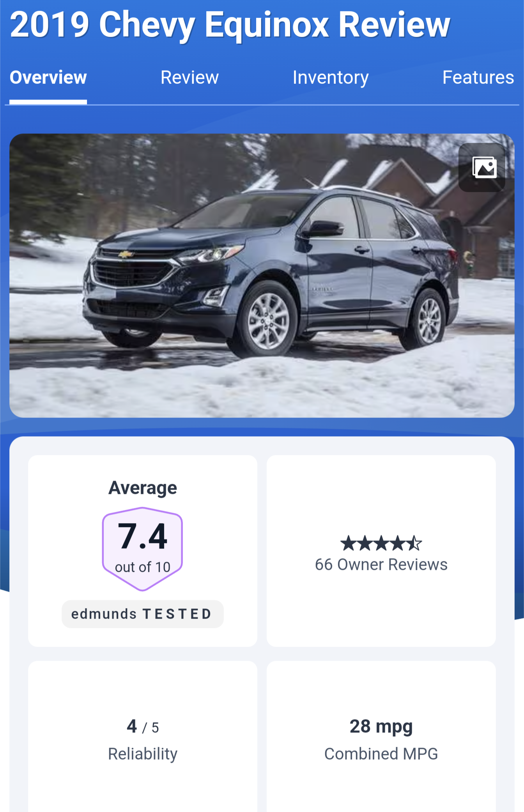Click the owner reviews card
This screenshot has width=524, height=812.
click(381, 551)
